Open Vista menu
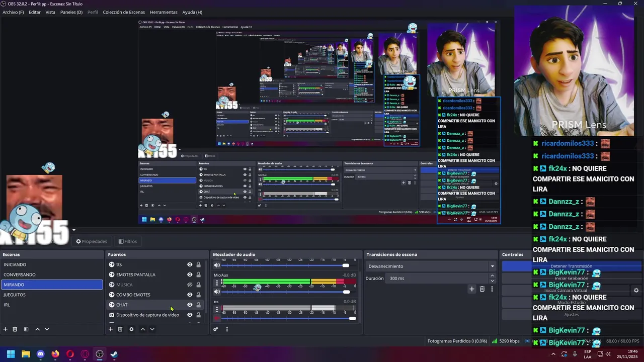Viewport: 644px width, 362px height. [50, 12]
